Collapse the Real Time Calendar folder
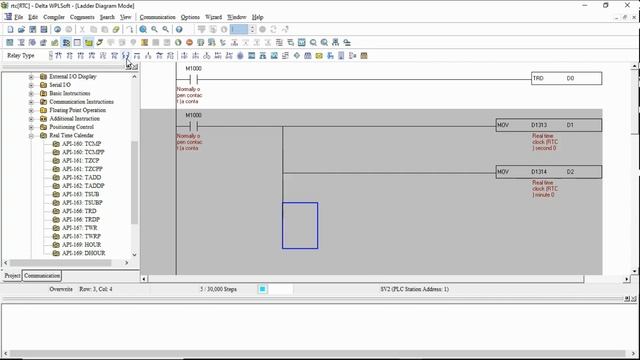The height and width of the screenshot is (360, 640). (x=31, y=136)
